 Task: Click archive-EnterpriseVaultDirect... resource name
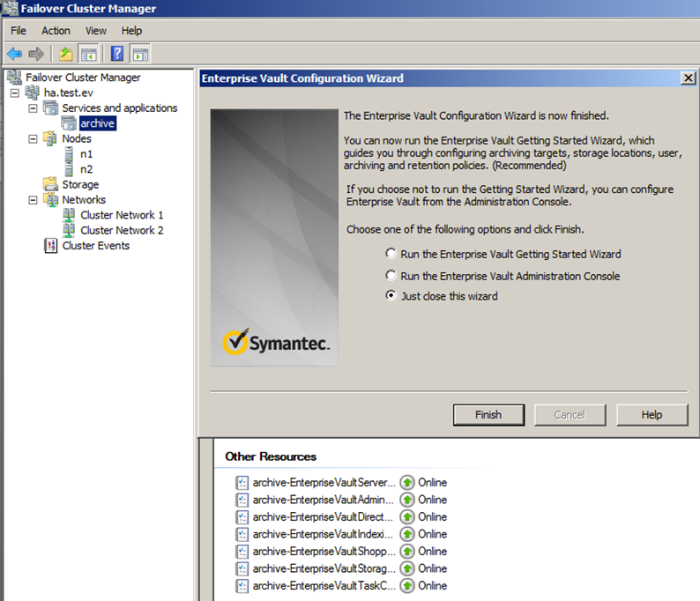323,517
